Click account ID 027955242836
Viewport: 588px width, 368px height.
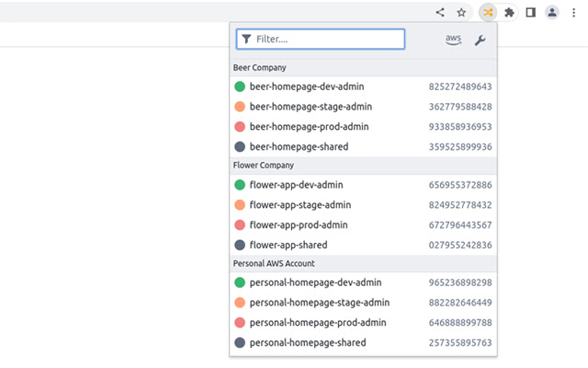click(x=460, y=246)
